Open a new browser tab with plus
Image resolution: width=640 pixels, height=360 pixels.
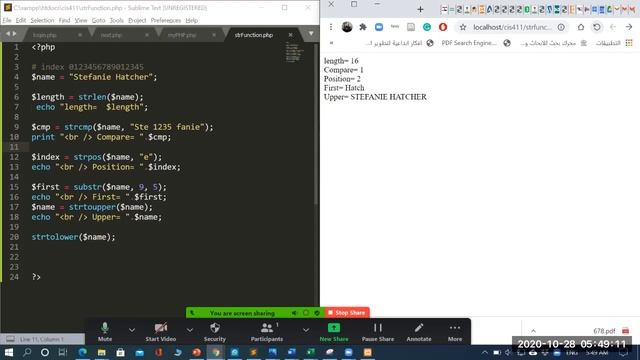tap(420, 9)
